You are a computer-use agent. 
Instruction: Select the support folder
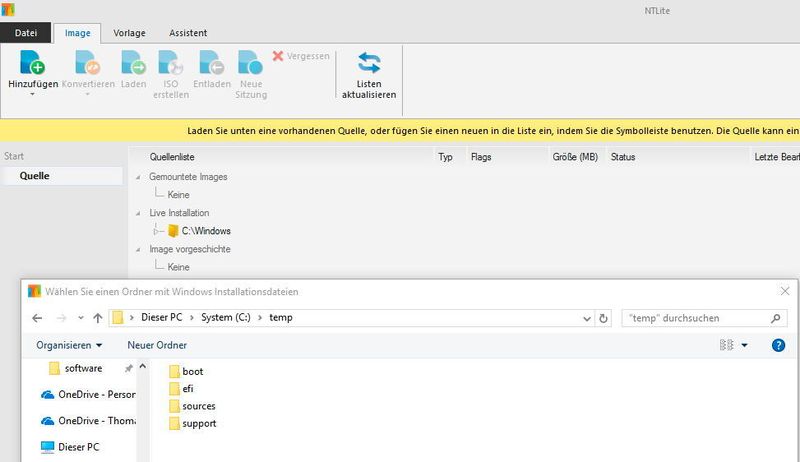pos(193,424)
